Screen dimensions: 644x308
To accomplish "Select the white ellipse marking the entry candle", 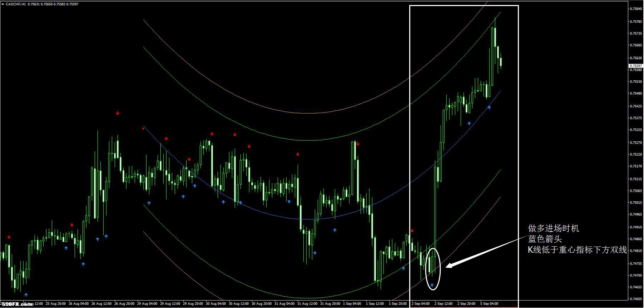I will (x=433, y=269).
